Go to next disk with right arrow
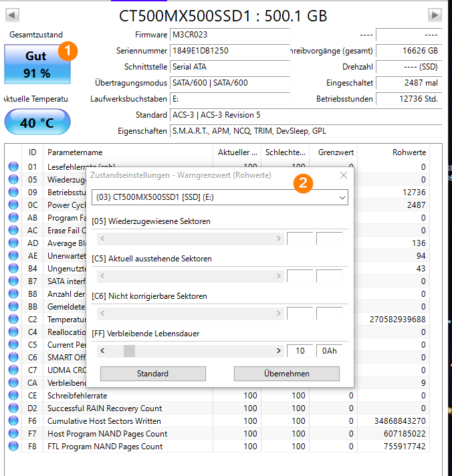Image resolution: width=452 pixels, height=476 pixels. pos(435,15)
